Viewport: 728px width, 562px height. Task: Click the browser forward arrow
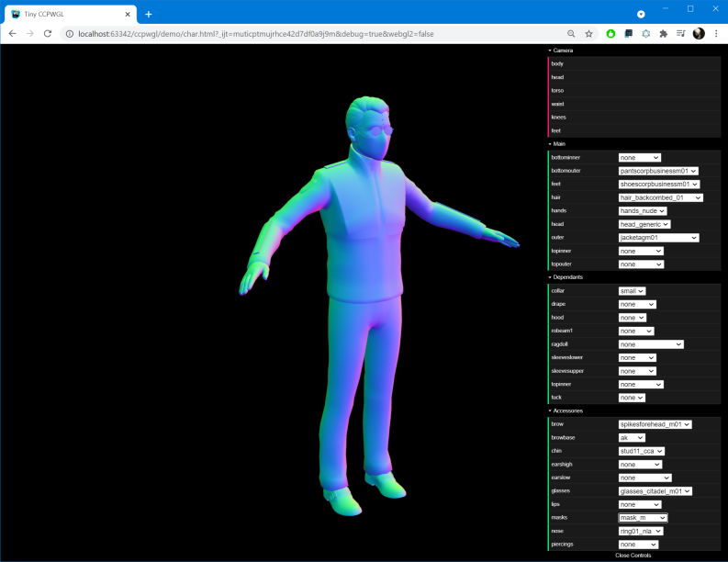tap(30, 33)
